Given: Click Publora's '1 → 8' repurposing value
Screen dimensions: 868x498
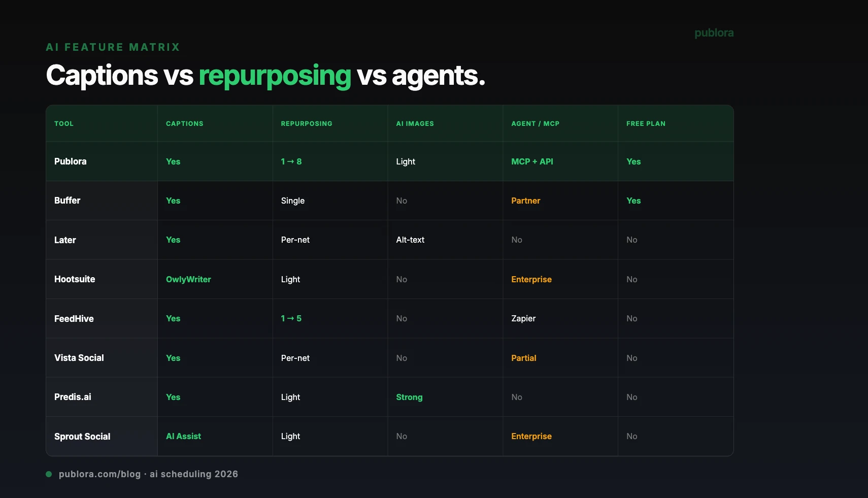Looking at the screenshot, I should click(291, 161).
